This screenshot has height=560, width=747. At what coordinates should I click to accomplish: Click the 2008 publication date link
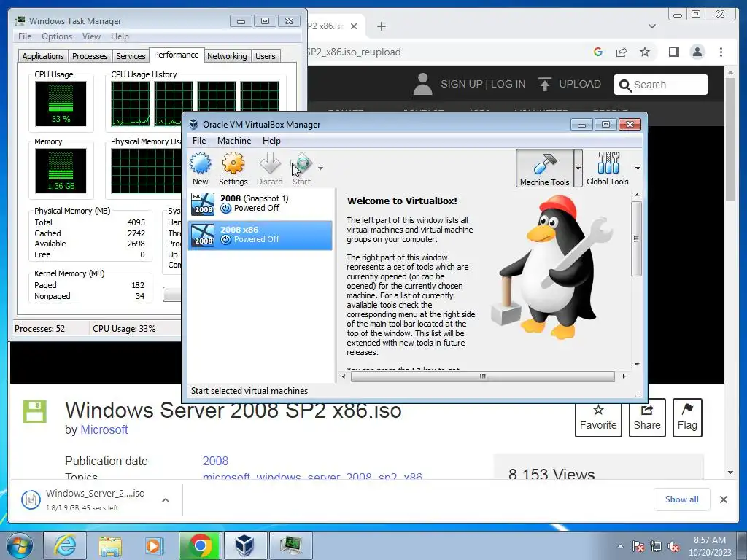215,461
